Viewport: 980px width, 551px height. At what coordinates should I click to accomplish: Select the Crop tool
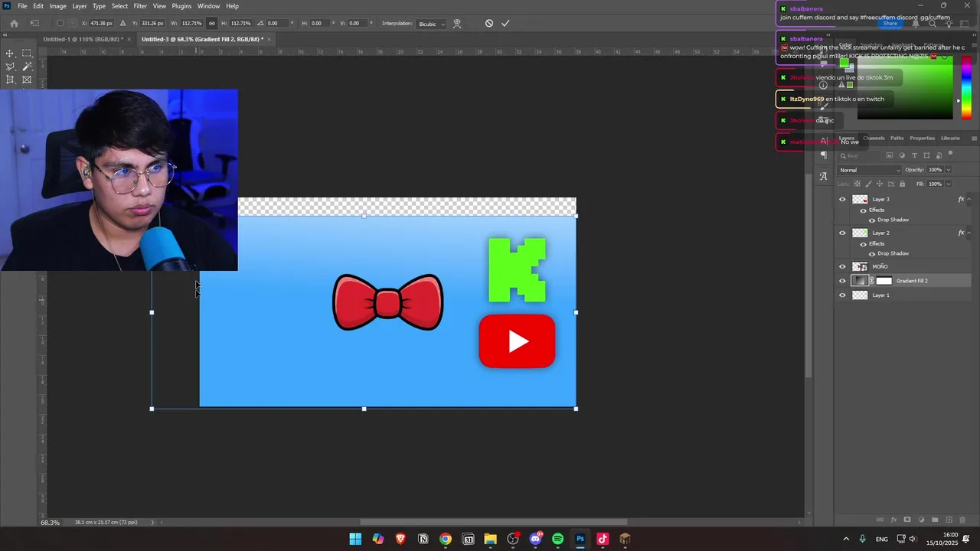coord(10,80)
